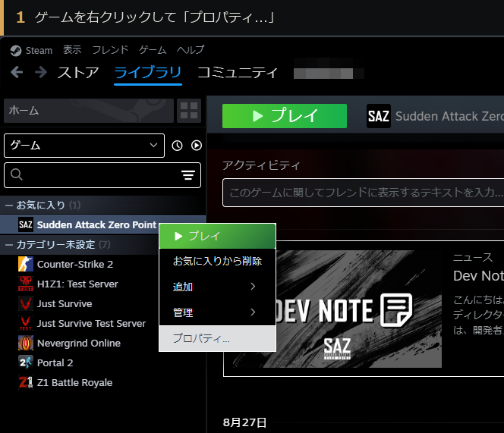Open the ゲーム menu in menu bar
This screenshot has height=433, width=504.
point(153,50)
